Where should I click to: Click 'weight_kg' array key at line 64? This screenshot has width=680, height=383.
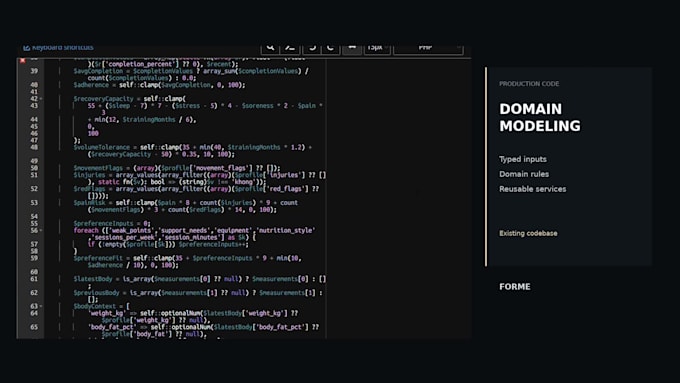pos(107,313)
